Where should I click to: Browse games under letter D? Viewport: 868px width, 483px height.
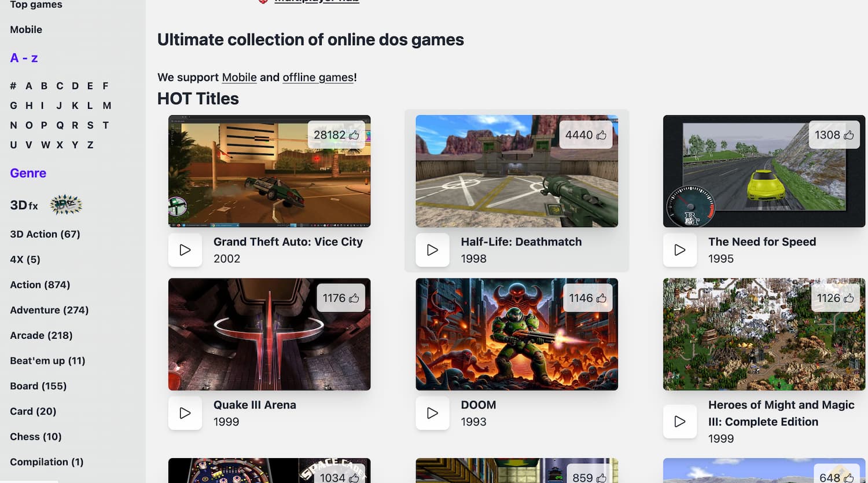[75, 86]
